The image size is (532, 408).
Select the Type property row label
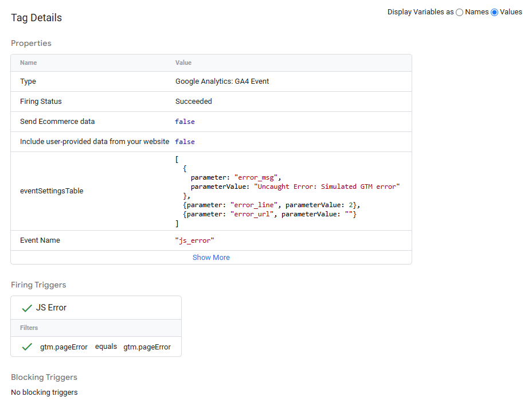[x=28, y=81]
